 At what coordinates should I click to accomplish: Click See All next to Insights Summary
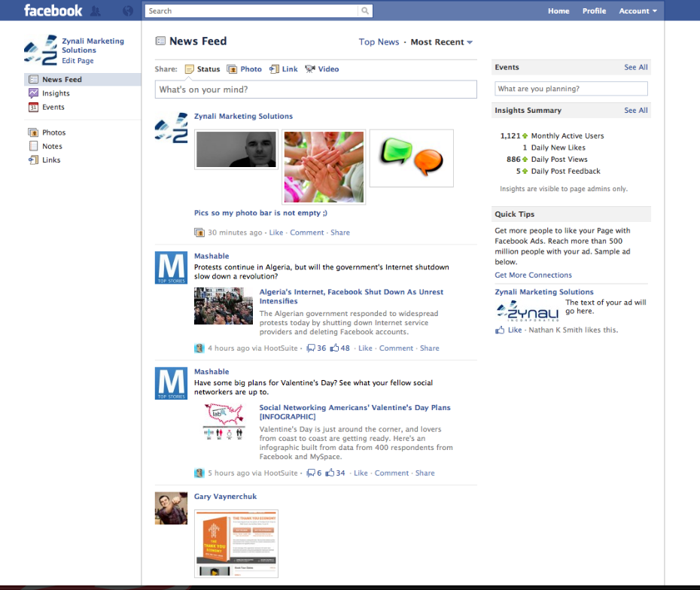click(x=636, y=110)
